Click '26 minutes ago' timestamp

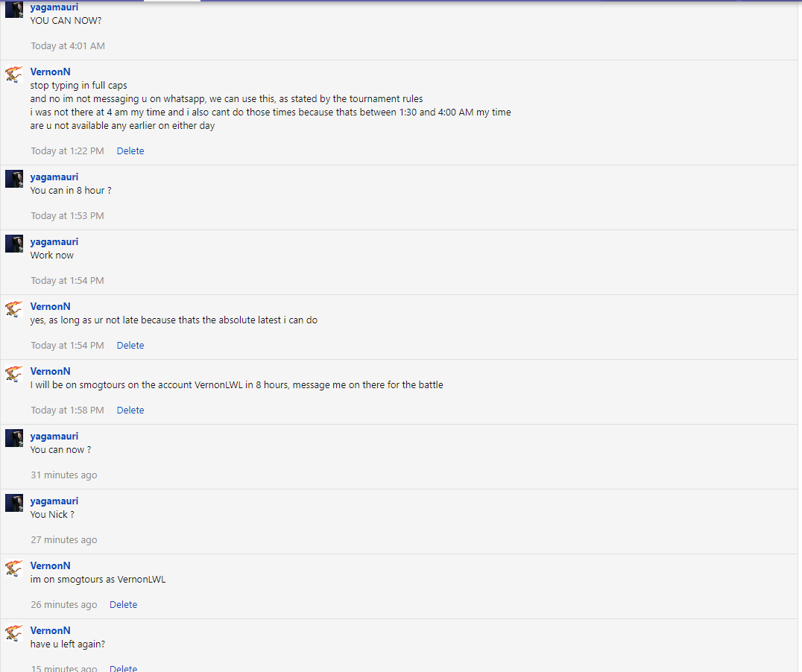64,604
